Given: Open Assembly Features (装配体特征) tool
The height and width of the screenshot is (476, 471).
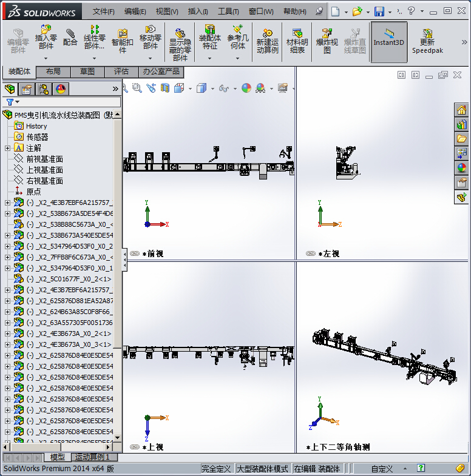Looking at the screenshot, I should coord(209,38).
